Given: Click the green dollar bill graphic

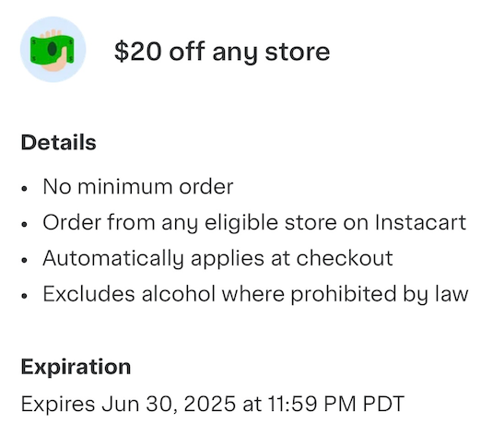Looking at the screenshot, I should point(53,49).
